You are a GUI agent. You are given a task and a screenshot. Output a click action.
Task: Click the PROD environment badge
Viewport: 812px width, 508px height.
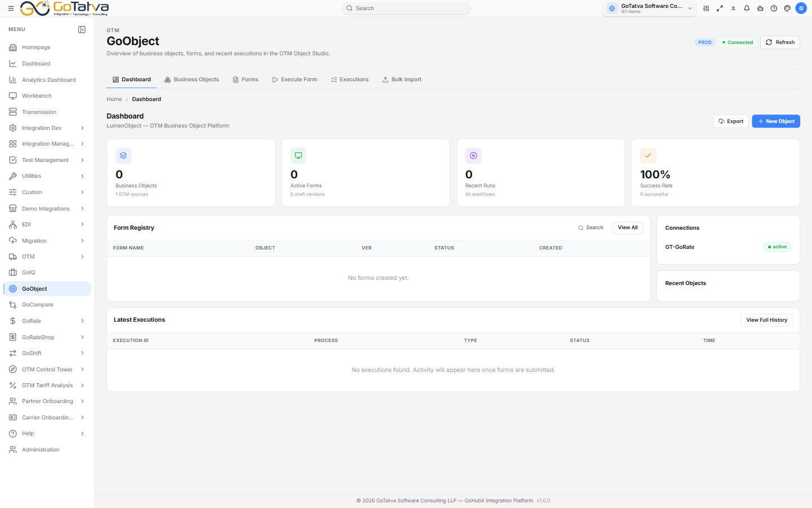tap(705, 42)
